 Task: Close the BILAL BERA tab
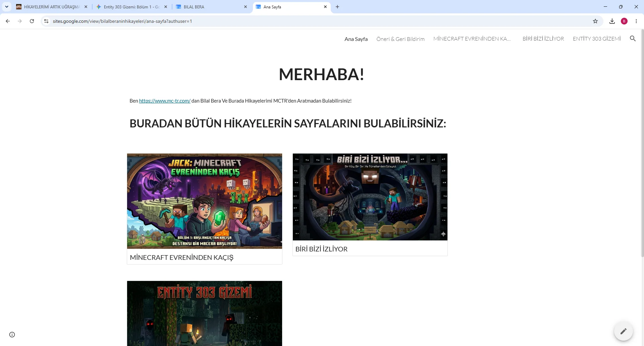coord(246,7)
